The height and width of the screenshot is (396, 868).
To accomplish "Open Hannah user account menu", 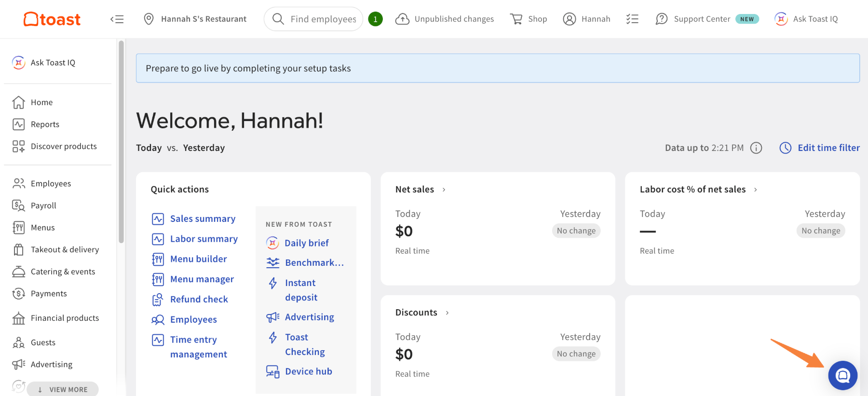I will tap(587, 19).
